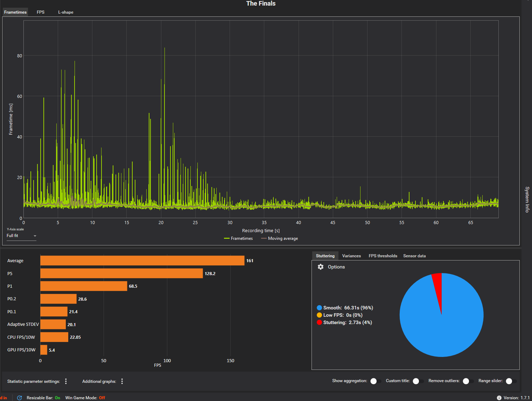Click the yellow Low FPS legend dot

pyautogui.click(x=319, y=315)
